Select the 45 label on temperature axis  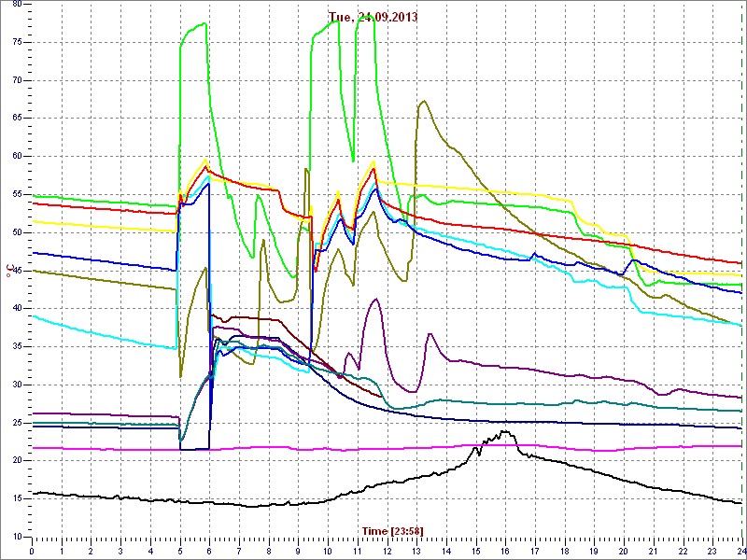click(x=16, y=271)
